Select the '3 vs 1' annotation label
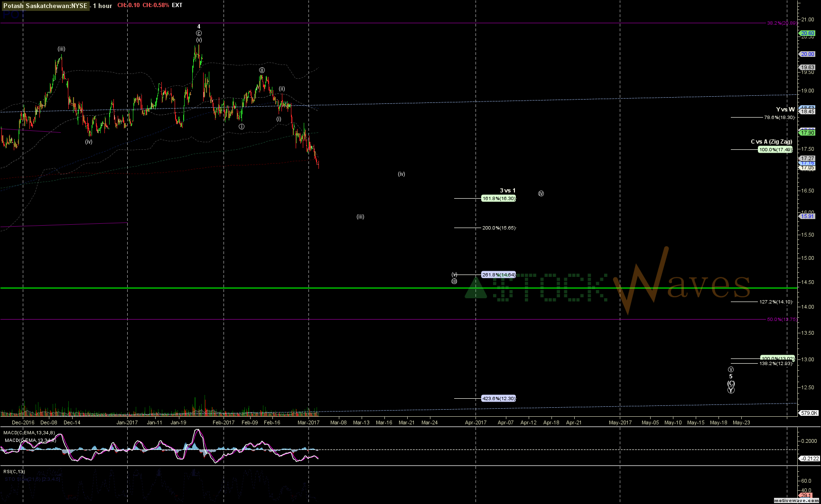821x504 pixels. click(507, 191)
